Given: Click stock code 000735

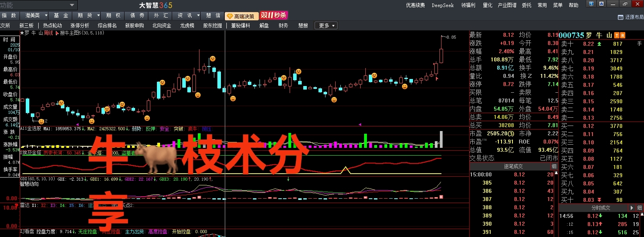Looking at the screenshot, I should 571,35.
